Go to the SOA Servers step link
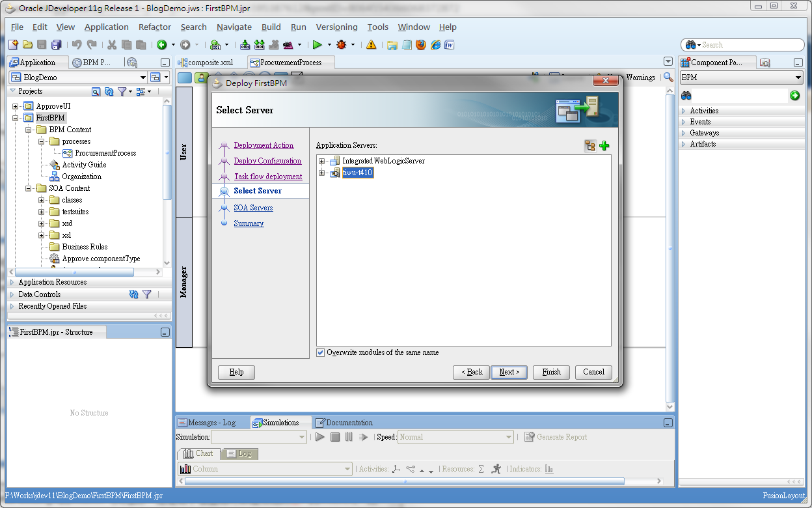812x508 pixels. tap(253, 208)
